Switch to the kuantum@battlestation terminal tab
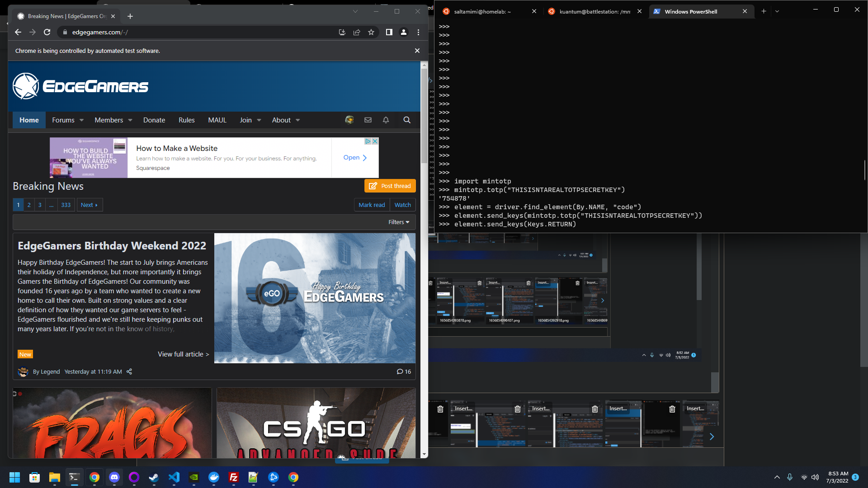 tap(595, 12)
